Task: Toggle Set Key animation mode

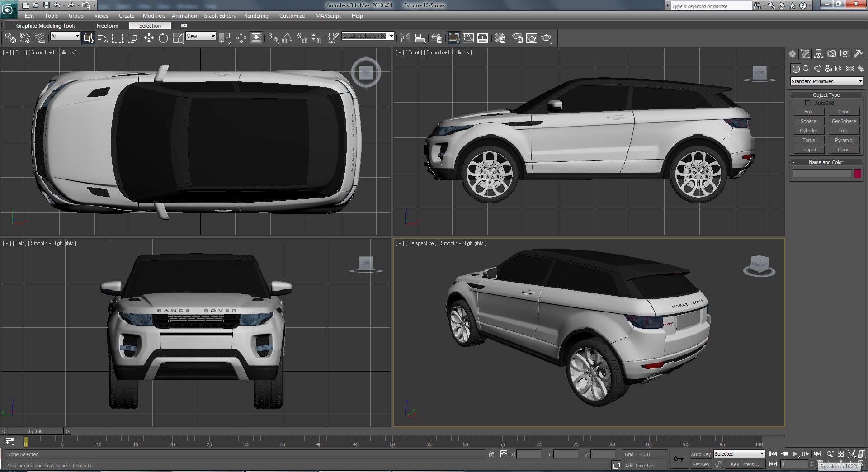Action: (x=700, y=464)
